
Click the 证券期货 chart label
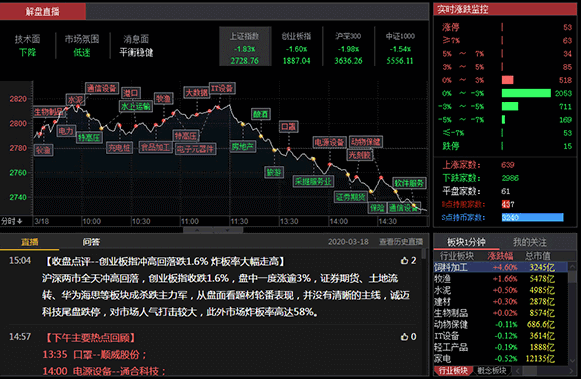point(351,197)
